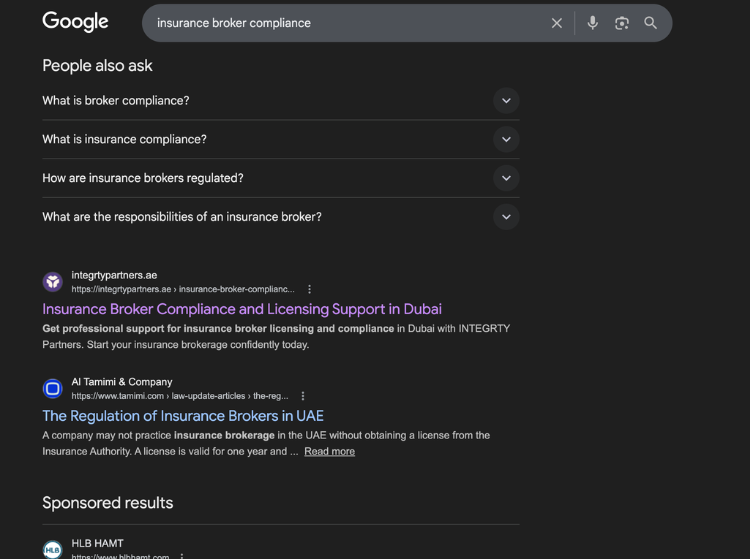The height and width of the screenshot is (560, 750).
Task: Open Insurance Broker Compliance and Licensing Support link
Action: pyautogui.click(x=242, y=309)
